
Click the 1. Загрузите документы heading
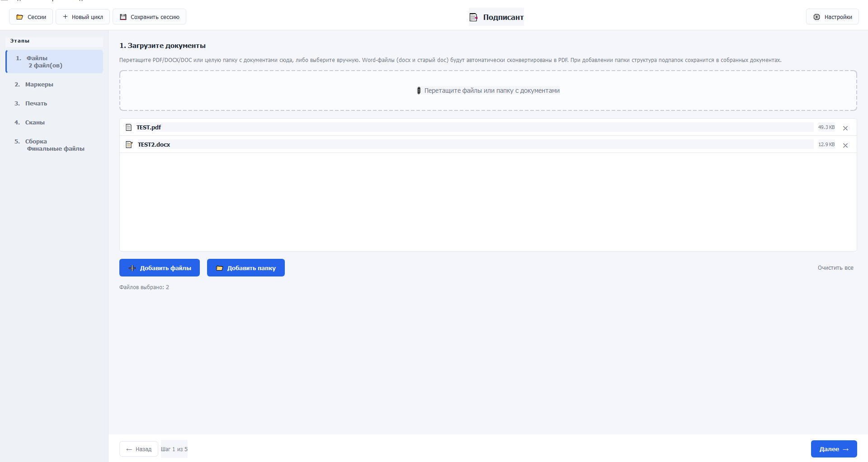pyautogui.click(x=162, y=46)
